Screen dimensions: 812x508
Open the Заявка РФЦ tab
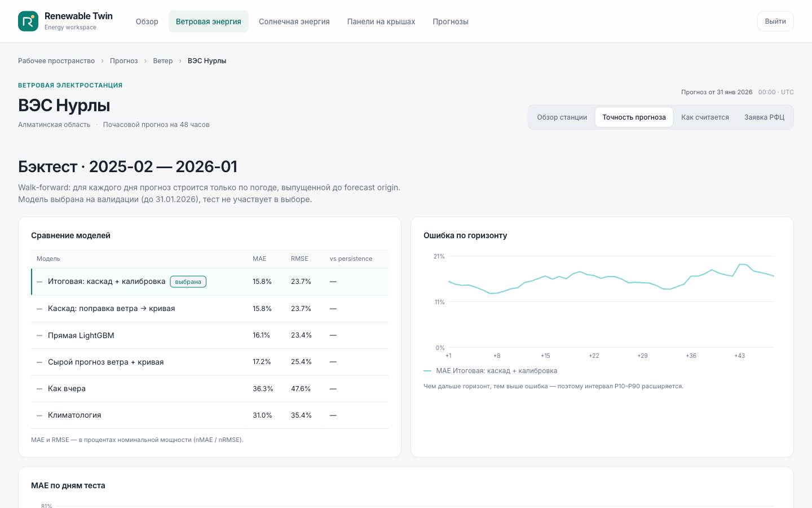pos(764,117)
